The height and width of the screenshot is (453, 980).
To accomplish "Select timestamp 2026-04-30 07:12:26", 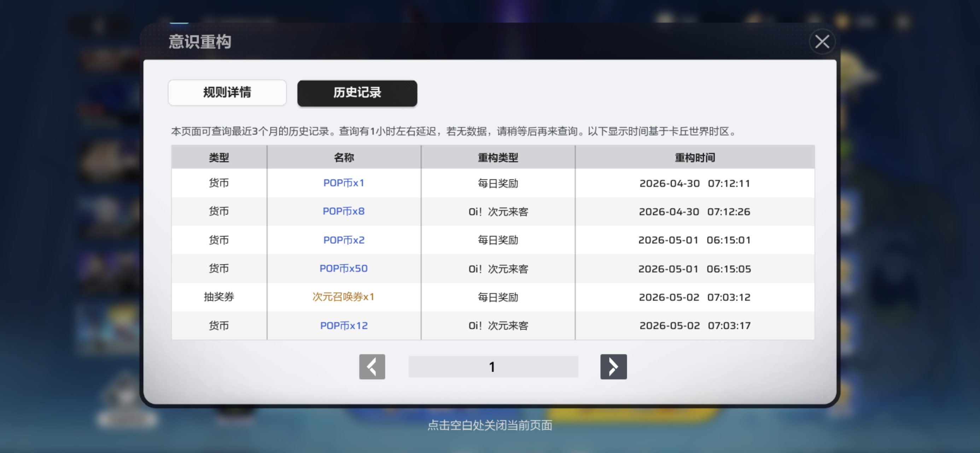I will (x=695, y=211).
